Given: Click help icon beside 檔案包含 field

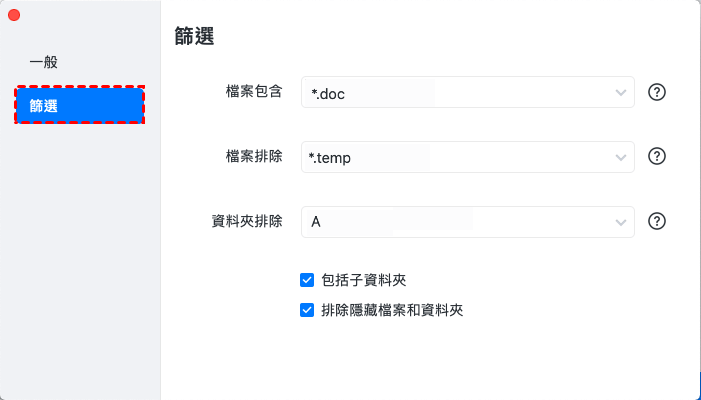Looking at the screenshot, I should point(657,92).
